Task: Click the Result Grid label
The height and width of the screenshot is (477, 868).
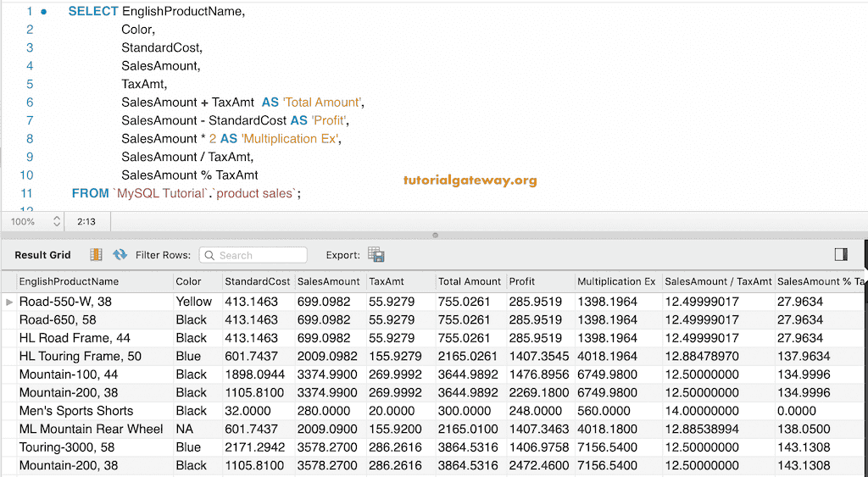Action: pos(42,255)
